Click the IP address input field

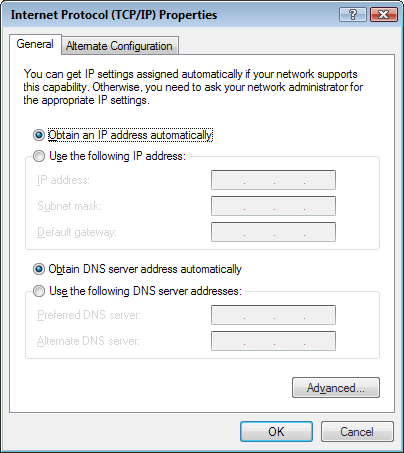[273, 180]
